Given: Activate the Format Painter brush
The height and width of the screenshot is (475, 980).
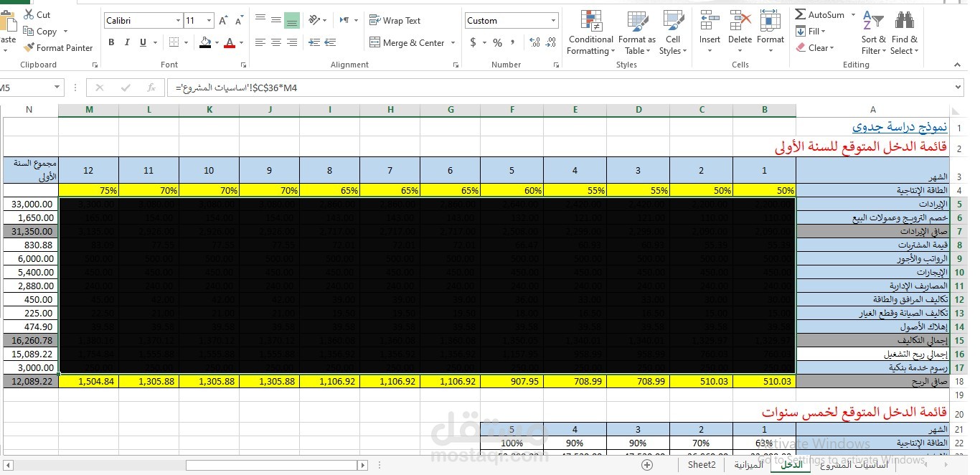Looking at the screenshot, I should pyautogui.click(x=29, y=48).
